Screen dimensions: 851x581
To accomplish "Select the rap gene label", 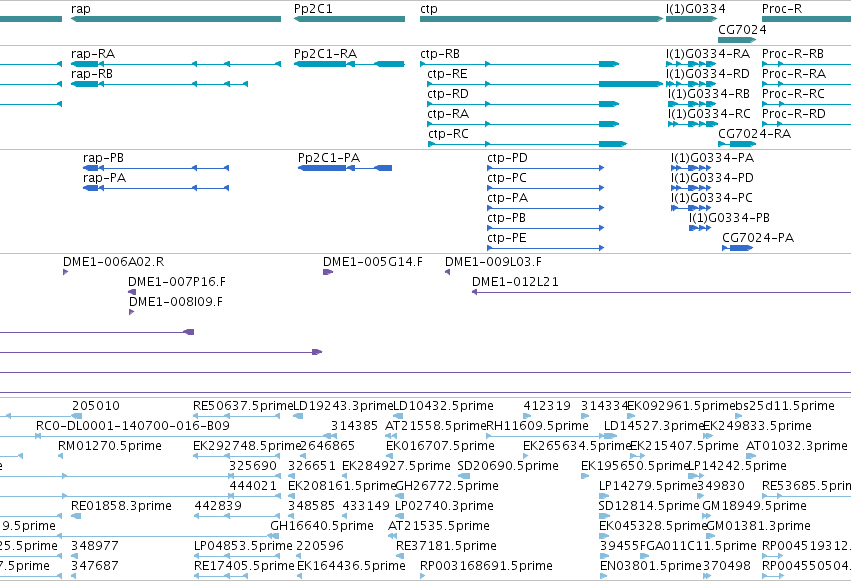I will click(x=80, y=9).
